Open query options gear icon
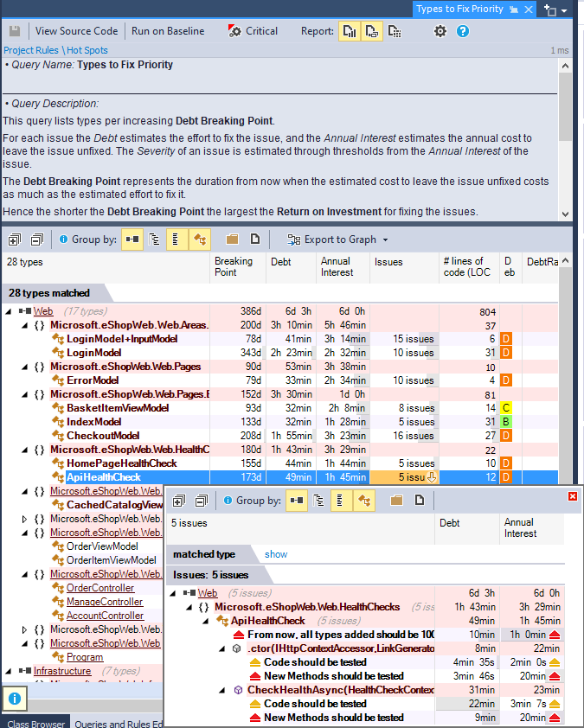This screenshot has width=584, height=728. coord(440,31)
